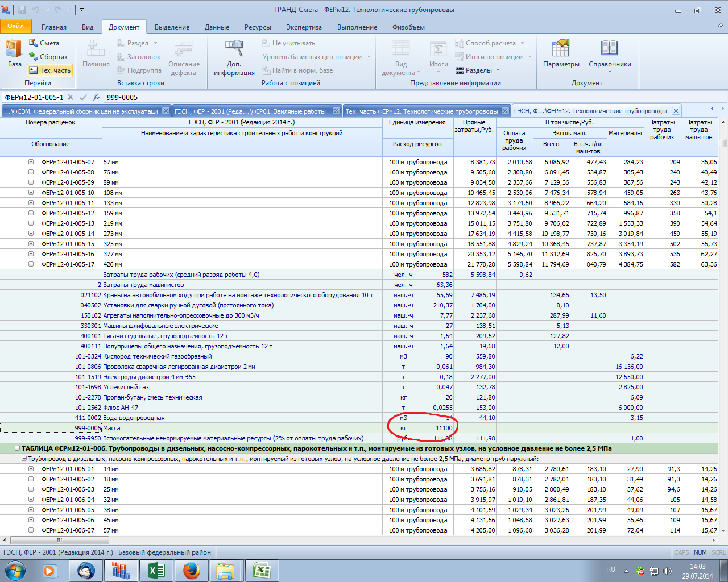Screen dimensions: 728x582
Task: Launch Firefox from the taskbar
Action: pos(191,570)
